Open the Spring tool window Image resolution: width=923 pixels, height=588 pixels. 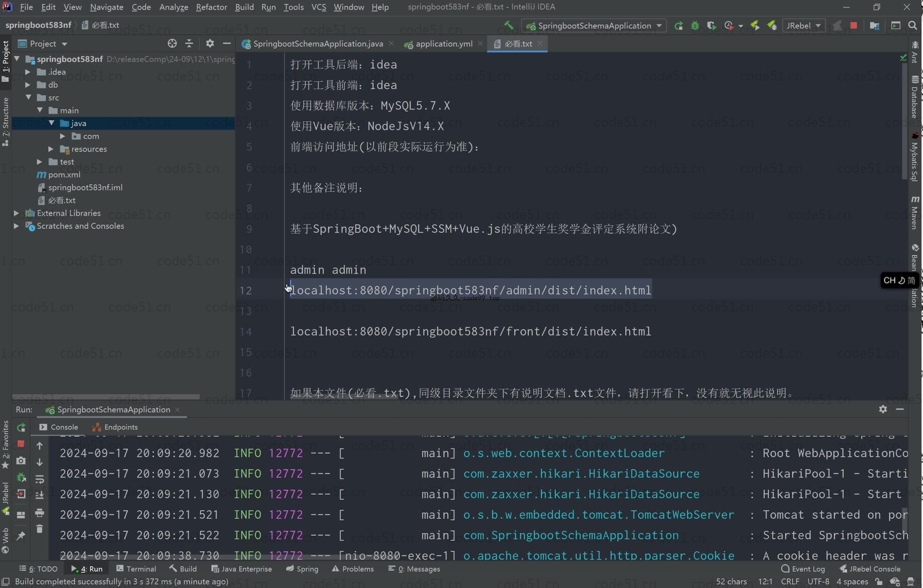tap(302, 569)
